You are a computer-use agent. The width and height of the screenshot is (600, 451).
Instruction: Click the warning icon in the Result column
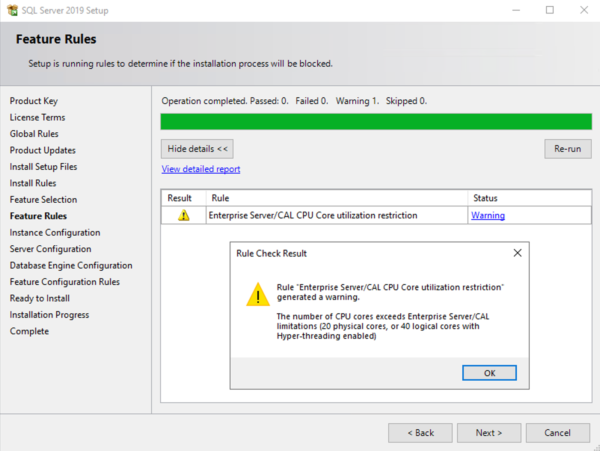pos(183,216)
